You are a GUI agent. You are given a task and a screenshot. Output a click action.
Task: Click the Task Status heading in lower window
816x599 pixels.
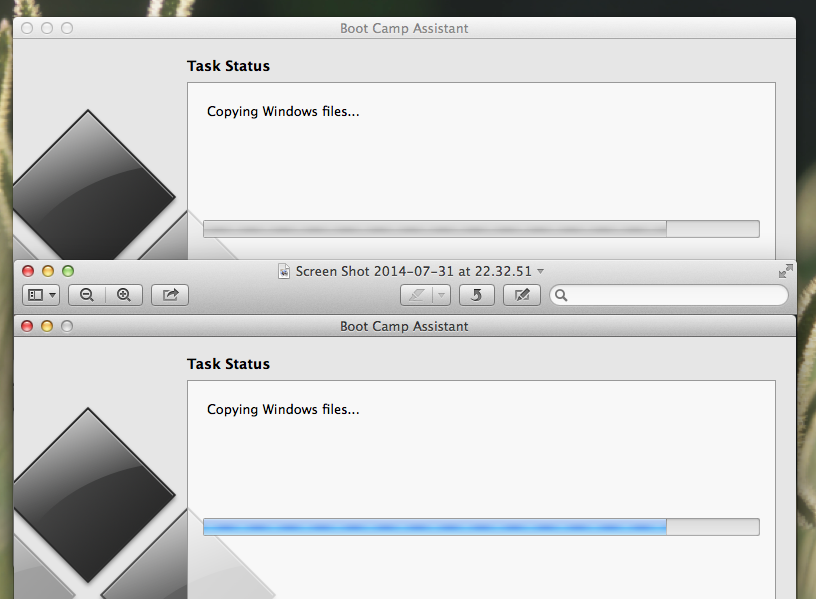[x=228, y=364]
